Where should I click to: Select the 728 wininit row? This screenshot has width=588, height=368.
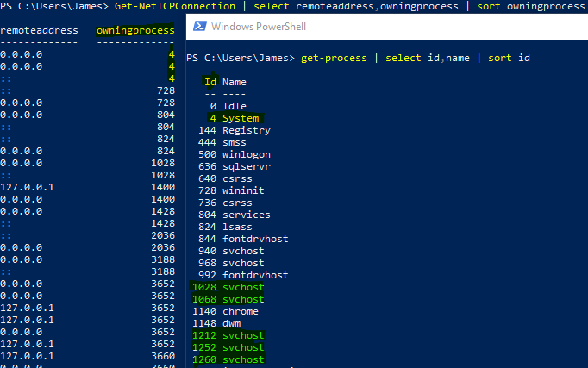click(231, 190)
